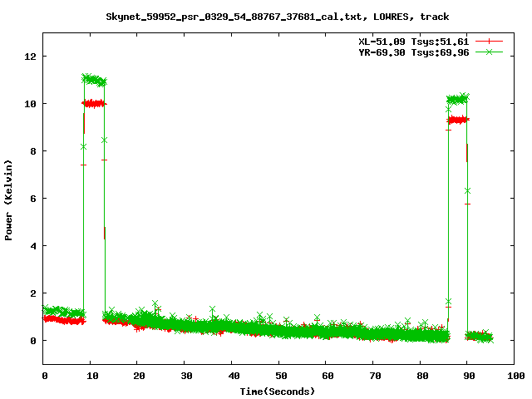Click the second green calibration pulse plateau near 10.2 K
532x399 pixels.
(x=458, y=99)
